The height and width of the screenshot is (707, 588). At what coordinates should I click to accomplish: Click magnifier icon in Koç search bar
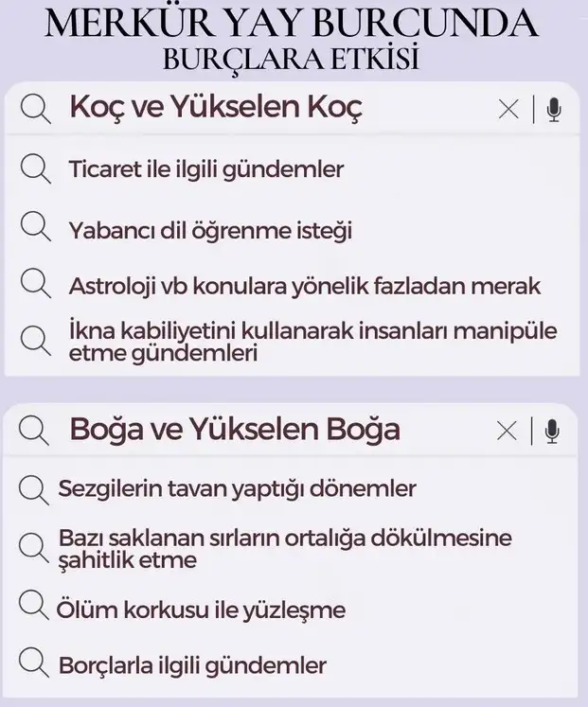point(36,109)
